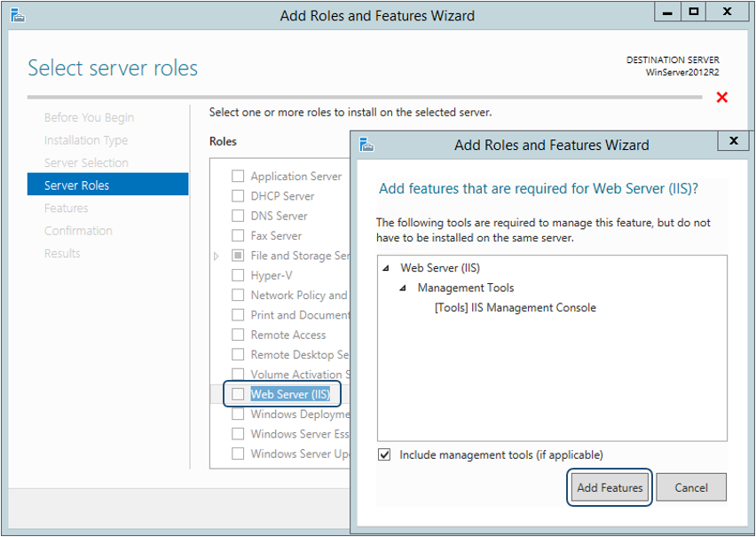Click the red X error icon
Viewport: 756px width, 537px height.
click(722, 97)
